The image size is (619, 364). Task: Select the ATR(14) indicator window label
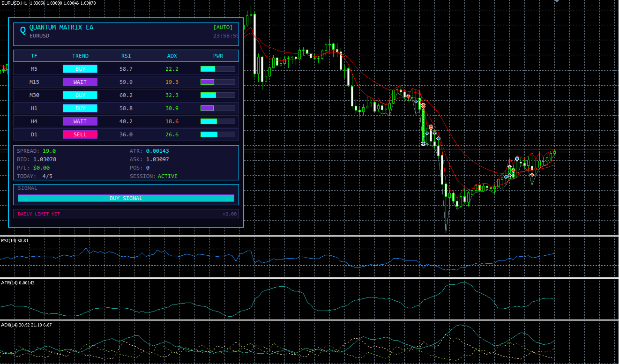(18, 282)
